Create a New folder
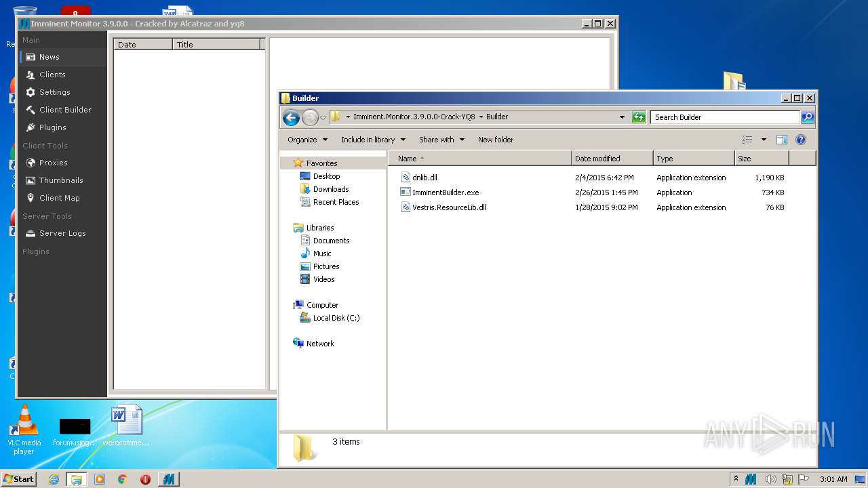 point(496,140)
